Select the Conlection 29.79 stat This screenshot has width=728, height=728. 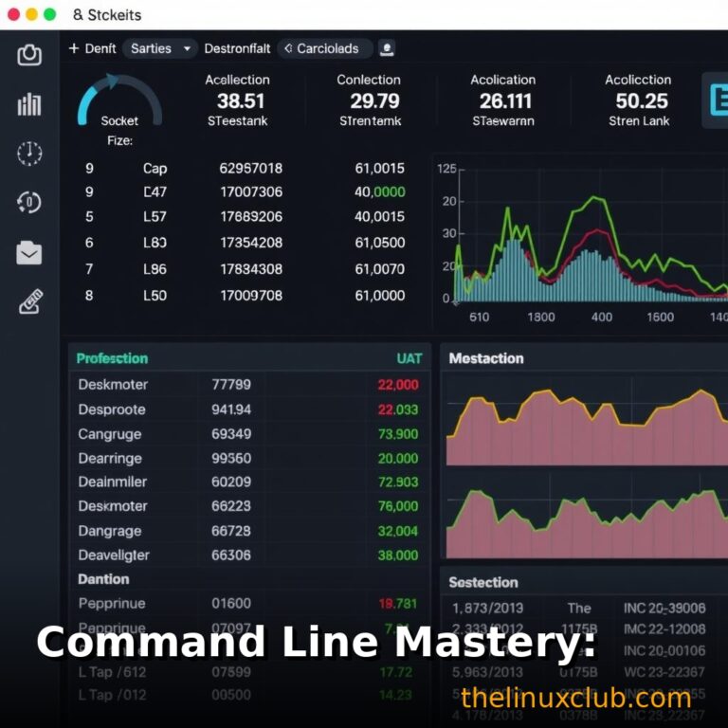[370, 100]
